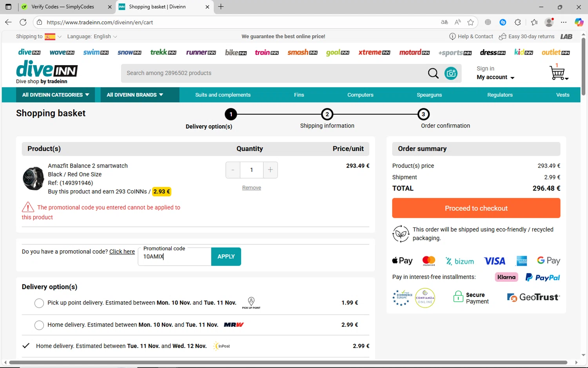This screenshot has width=588, height=368.
Task: Open the waveinn store
Action: [62, 52]
